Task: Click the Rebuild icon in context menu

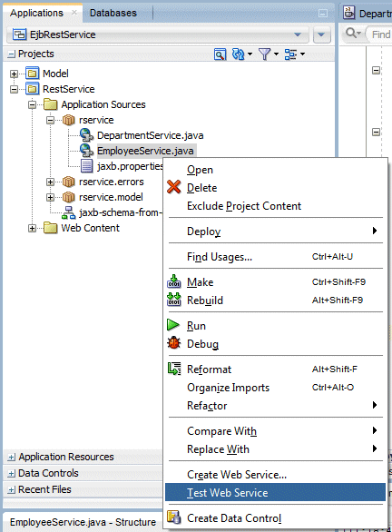Action: click(x=174, y=300)
